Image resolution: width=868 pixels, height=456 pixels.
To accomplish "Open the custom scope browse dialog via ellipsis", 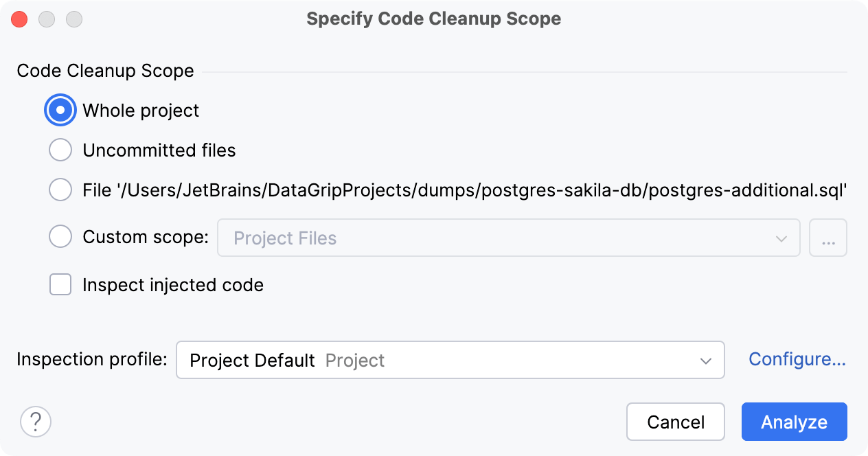I will 827,237.
